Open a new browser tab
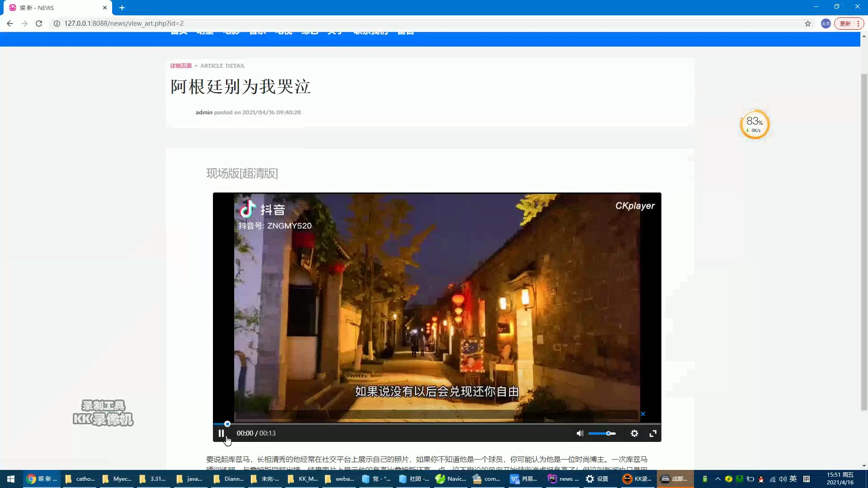Viewport: 868px width, 488px height. [x=122, y=8]
